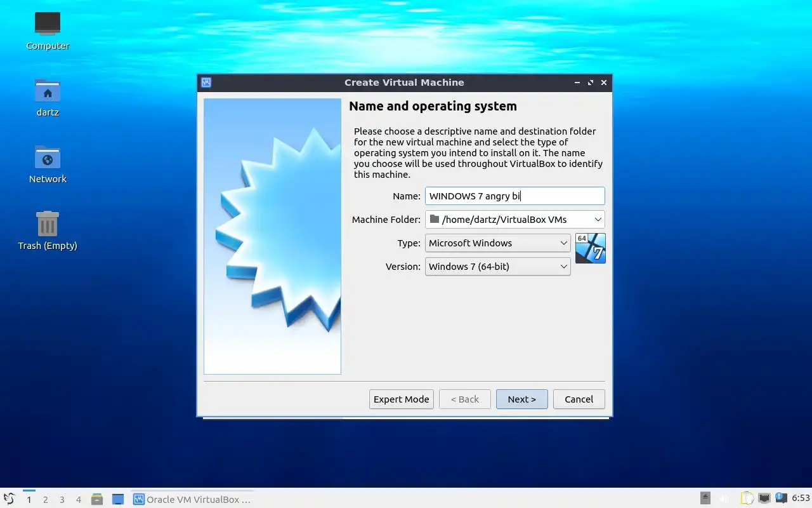
Task: Open the clipboard manager tray icon
Action: tap(747, 498)
